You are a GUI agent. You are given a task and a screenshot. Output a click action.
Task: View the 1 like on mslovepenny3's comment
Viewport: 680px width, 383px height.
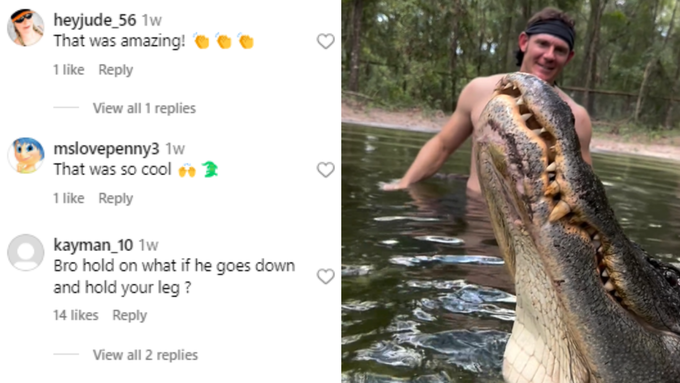69,198
